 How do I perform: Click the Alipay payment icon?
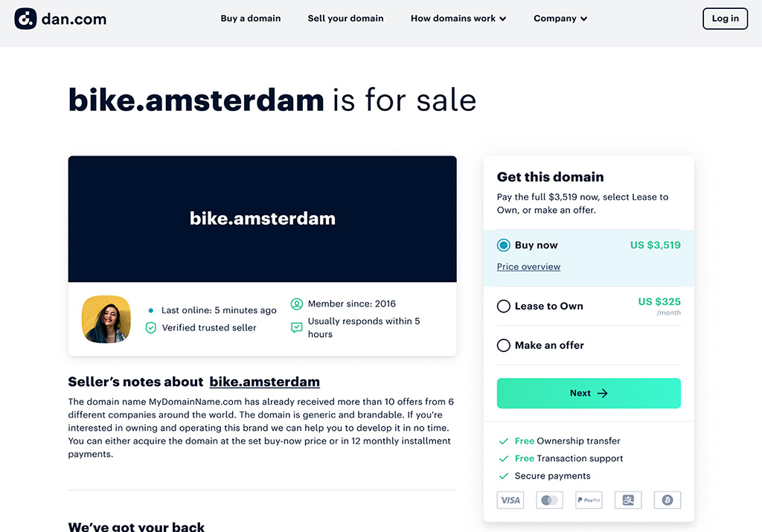628,500
